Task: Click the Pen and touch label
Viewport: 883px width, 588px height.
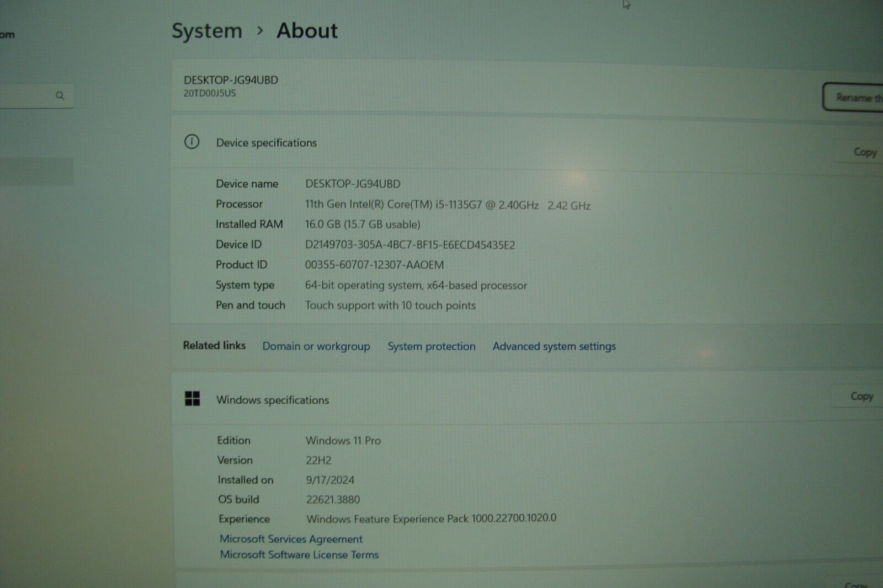Action: pyautogui.click(x=251, y=305)
